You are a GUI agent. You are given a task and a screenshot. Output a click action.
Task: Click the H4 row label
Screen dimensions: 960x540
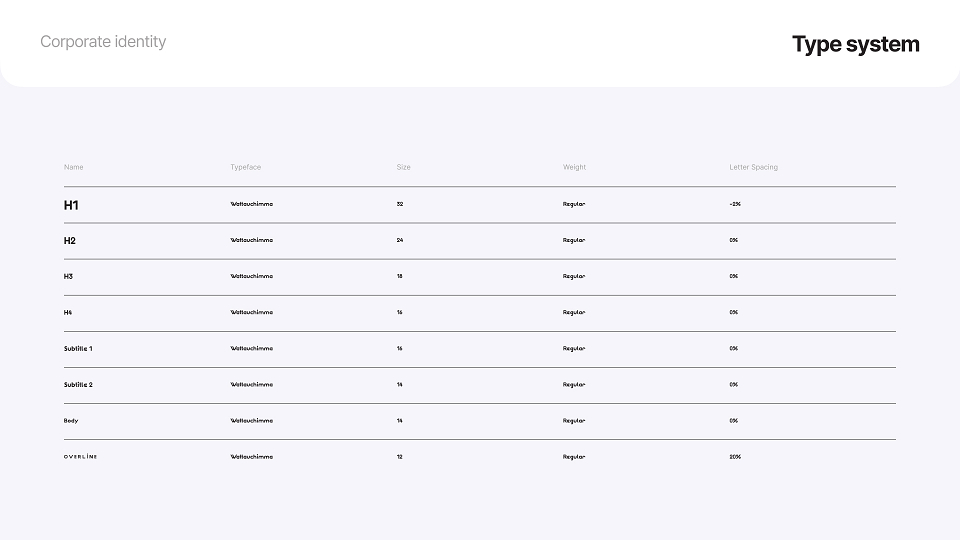tap(67, 312)
